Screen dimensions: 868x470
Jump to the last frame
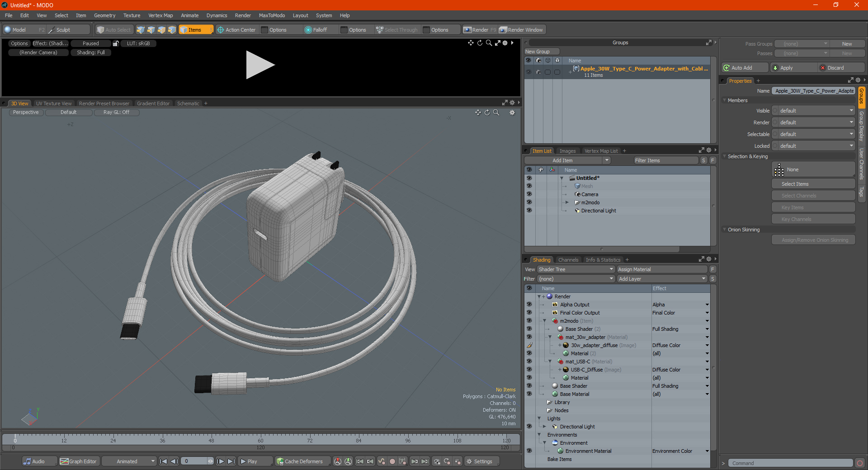point(231,461)
